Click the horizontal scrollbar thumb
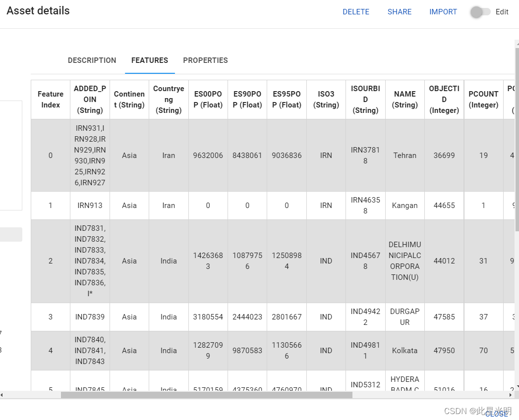The height and width of the screenshot is (420, 519). coord(207,395)
